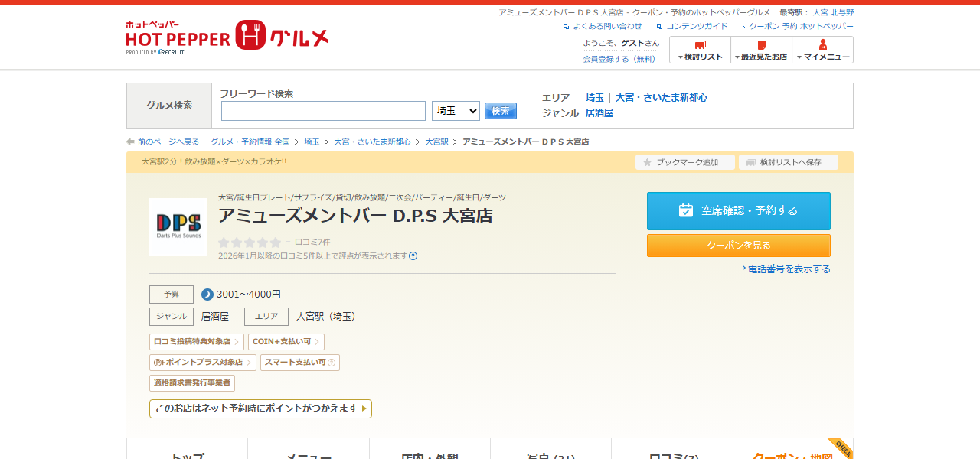Click このお店はネット予約時にポイントがつかえます banner
The width and height of the screenshot is (980, 459).
coord(260,409)
